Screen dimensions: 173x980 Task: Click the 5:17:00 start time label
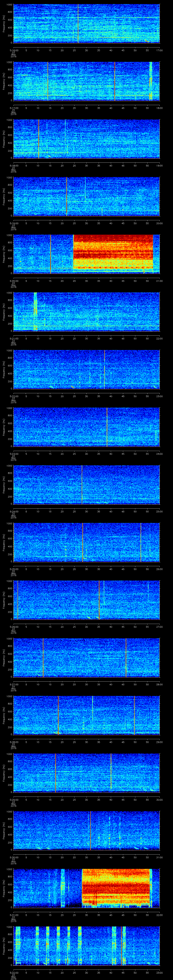pyautogui.click(x=14, y=108)
